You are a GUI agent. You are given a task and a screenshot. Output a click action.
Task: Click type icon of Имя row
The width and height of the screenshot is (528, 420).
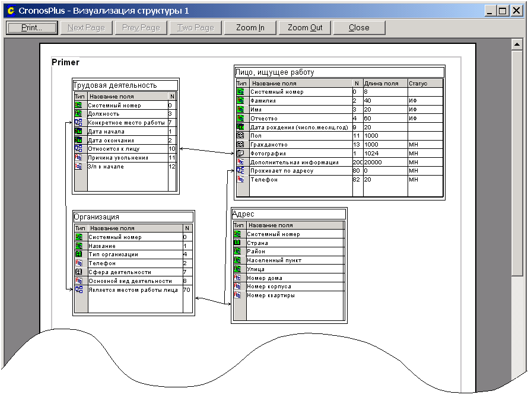[x=240, y=109]
